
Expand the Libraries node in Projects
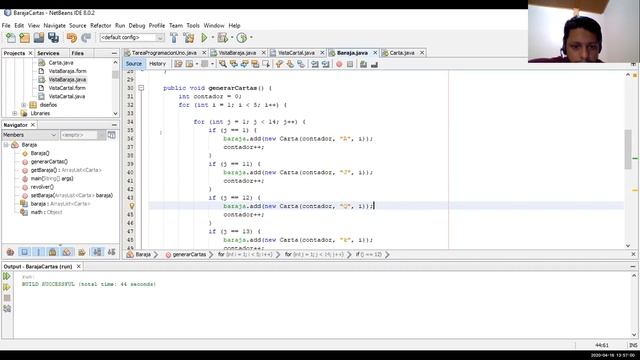pos(15,113)
